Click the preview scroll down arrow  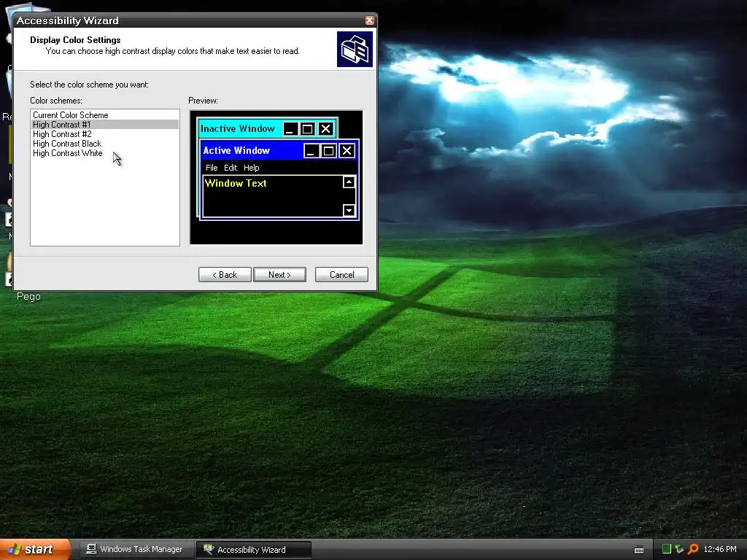point(349,210)
